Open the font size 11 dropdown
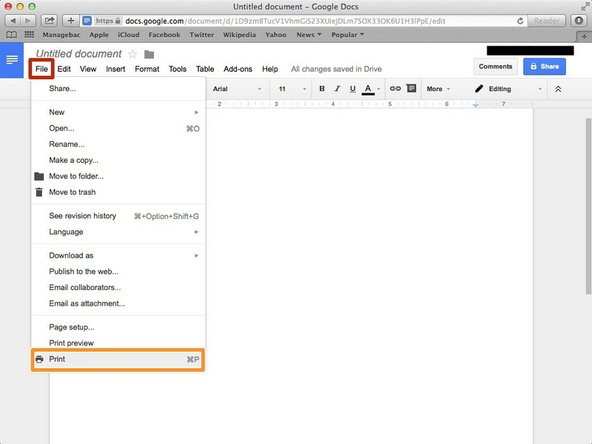The height and width of the screenshot is (444, 592). pos(292,89)
